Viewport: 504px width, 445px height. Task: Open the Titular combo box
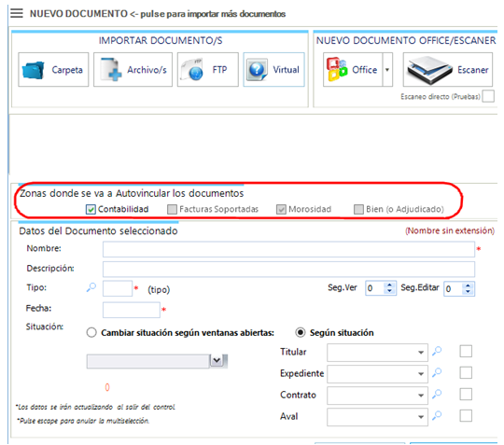point(377,353)
